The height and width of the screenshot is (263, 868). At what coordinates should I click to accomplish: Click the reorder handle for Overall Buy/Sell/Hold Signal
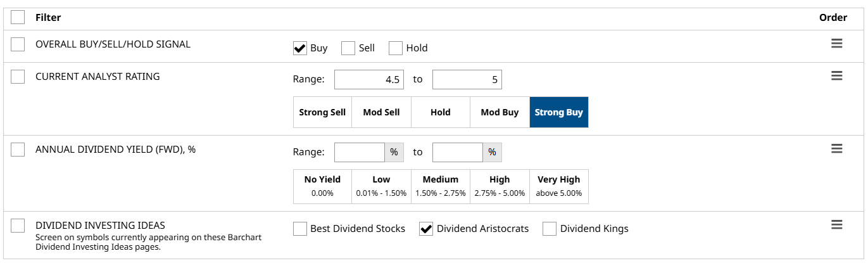click(836, 44)
